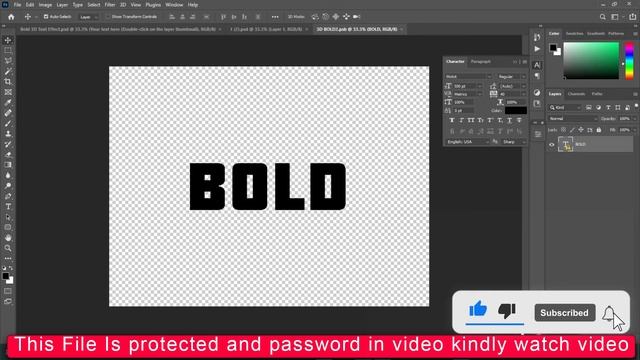Hide the BOLD layer with eye icon
This screenshot has height=360, width=640.
pyautogui.click(x=551, y=144)
